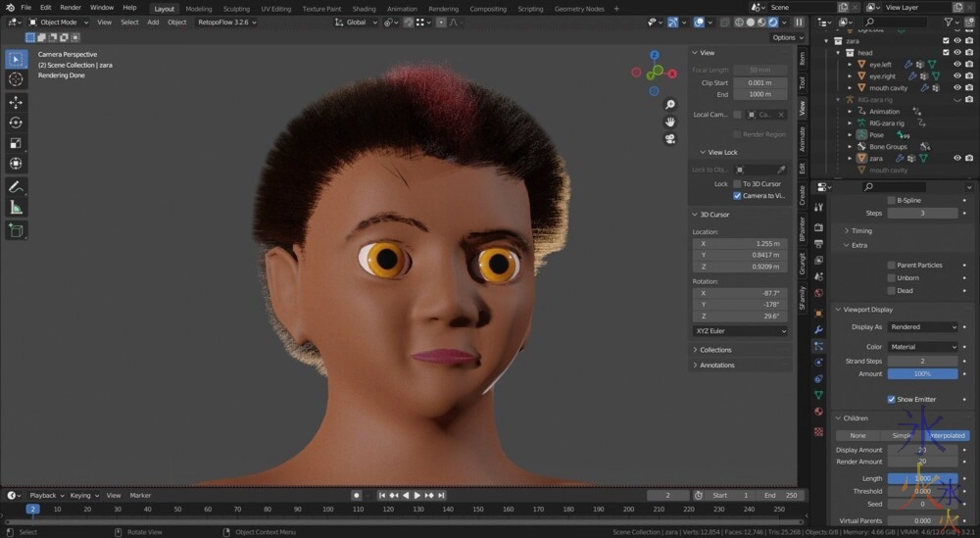Click the Add Cube tool icon
This screenshot has width=980, height=538.
16,231
